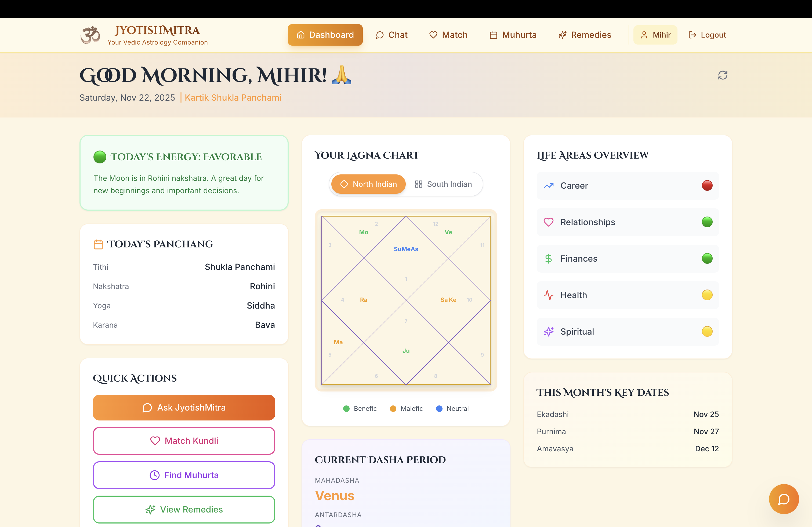Click the Om logo icon
The height and width of the screenshot is (527, 812).
[x=90, y=35]
